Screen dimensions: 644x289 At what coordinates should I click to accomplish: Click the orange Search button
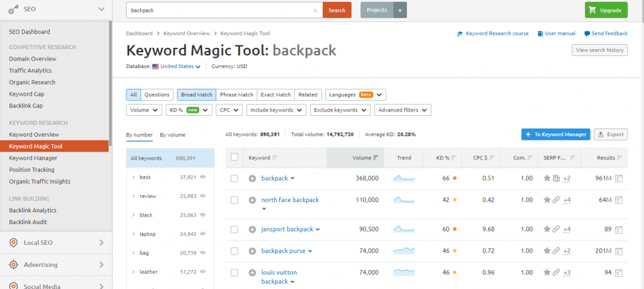click(x=337, y=10)
